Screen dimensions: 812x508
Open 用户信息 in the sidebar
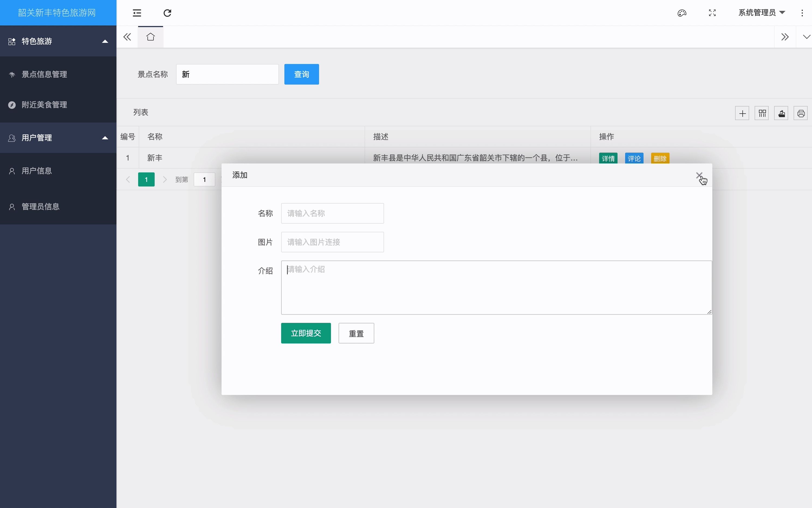[x=58, y=171]
